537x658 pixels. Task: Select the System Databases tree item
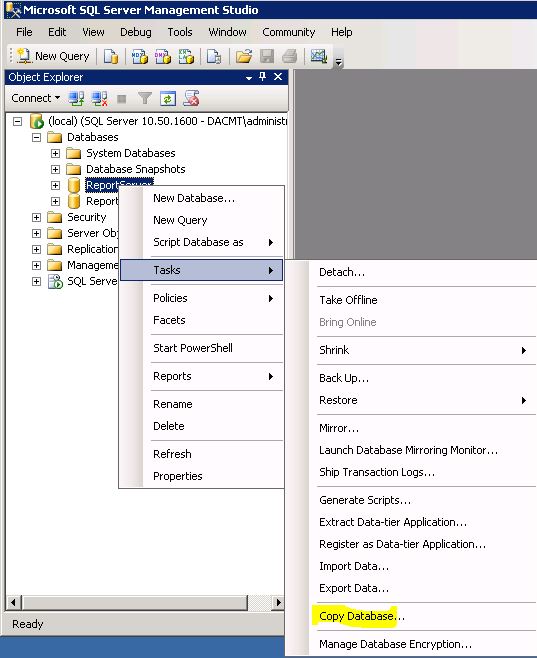130,153
